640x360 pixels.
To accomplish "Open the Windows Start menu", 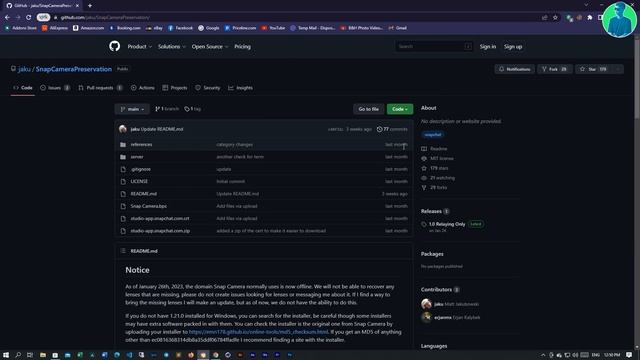I will click(6, 355).
